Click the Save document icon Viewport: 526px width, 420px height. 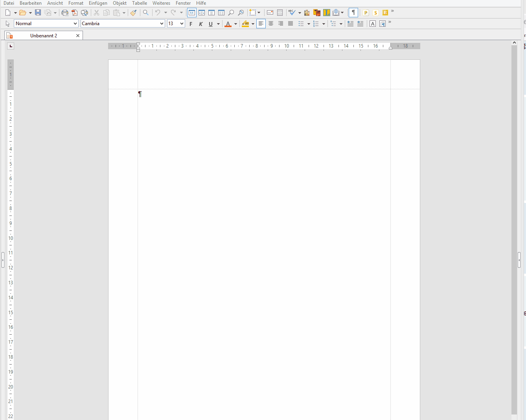(x=38, y=13)
